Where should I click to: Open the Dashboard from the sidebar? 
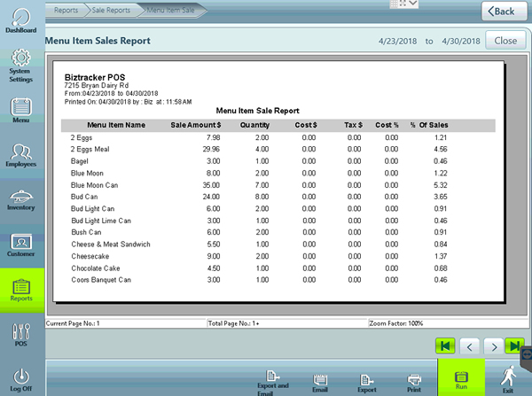20,20
